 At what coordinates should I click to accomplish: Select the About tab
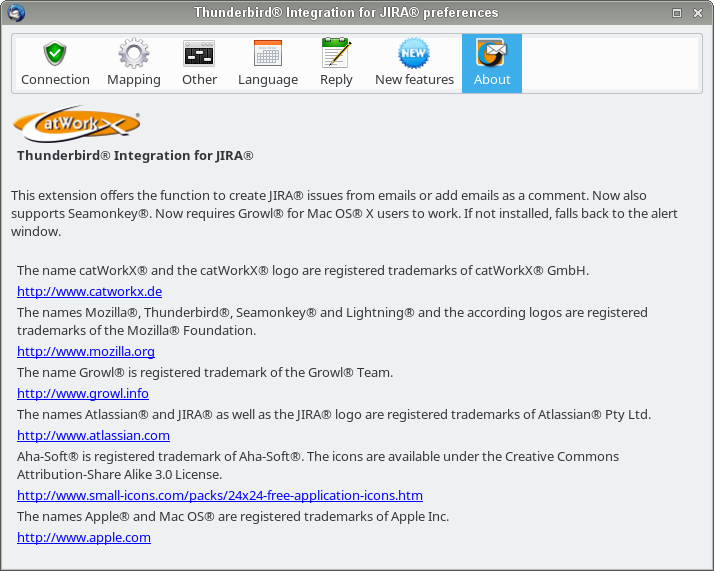point(491,64)
